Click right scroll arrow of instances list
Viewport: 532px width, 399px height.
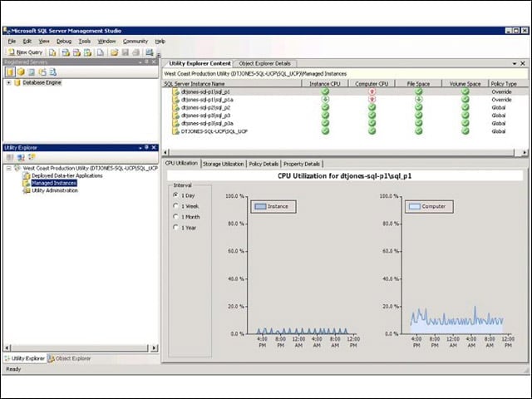(x=525, y=153)
